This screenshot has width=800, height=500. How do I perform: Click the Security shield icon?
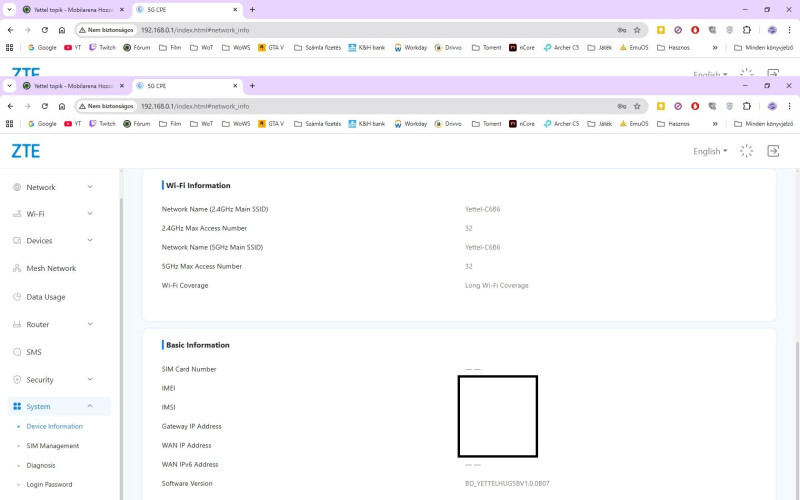pos(17,380)
